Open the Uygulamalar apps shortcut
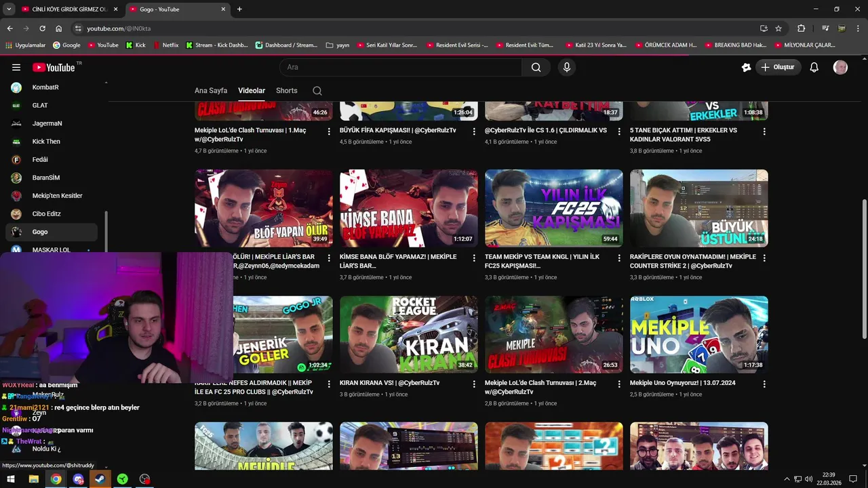This screenshot has width=868, height=488. 25,45
